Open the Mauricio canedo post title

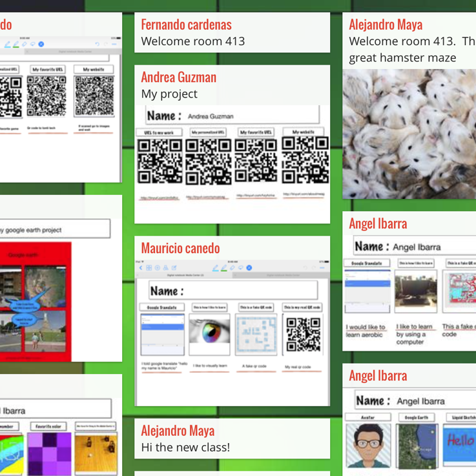click(x=180, y=248)
